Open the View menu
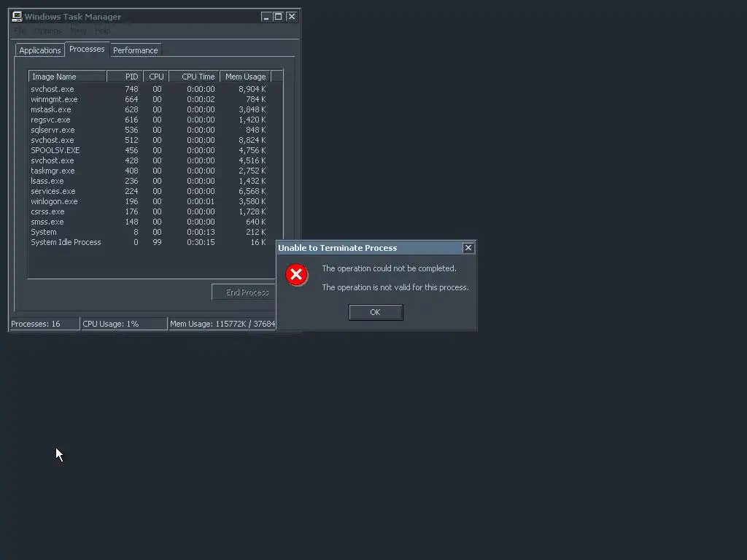Image resolution: width=747 pixels, height=560 pixels. click(79, 31)
